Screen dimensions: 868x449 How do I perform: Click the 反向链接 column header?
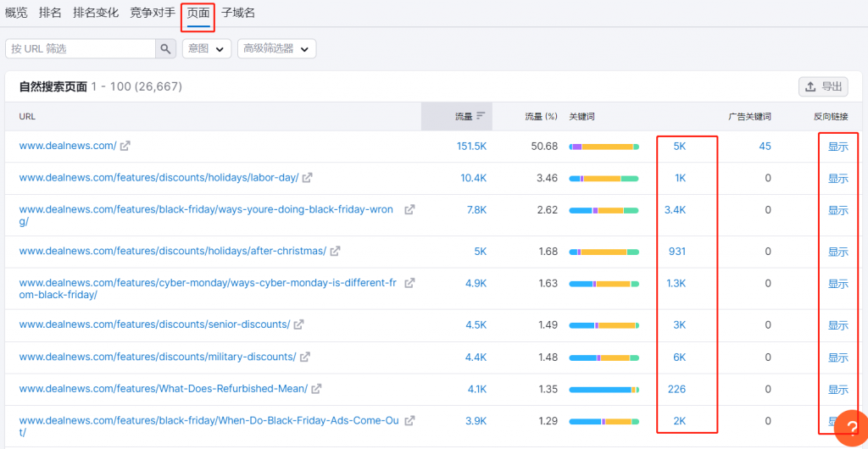pyautogui.click(x=831, y=117)
